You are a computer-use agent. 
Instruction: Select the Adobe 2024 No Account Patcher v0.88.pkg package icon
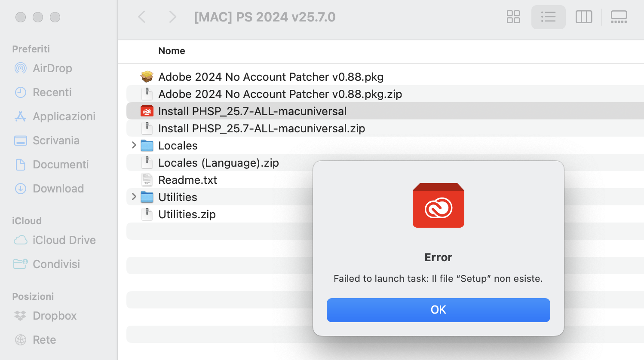coord(147,77)
